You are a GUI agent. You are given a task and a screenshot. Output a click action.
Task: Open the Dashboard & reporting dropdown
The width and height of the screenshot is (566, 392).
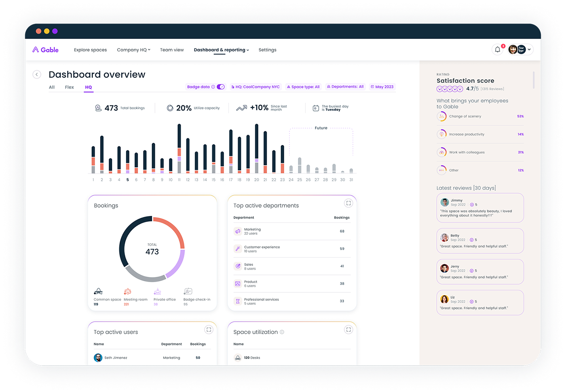tap(221, 50)
